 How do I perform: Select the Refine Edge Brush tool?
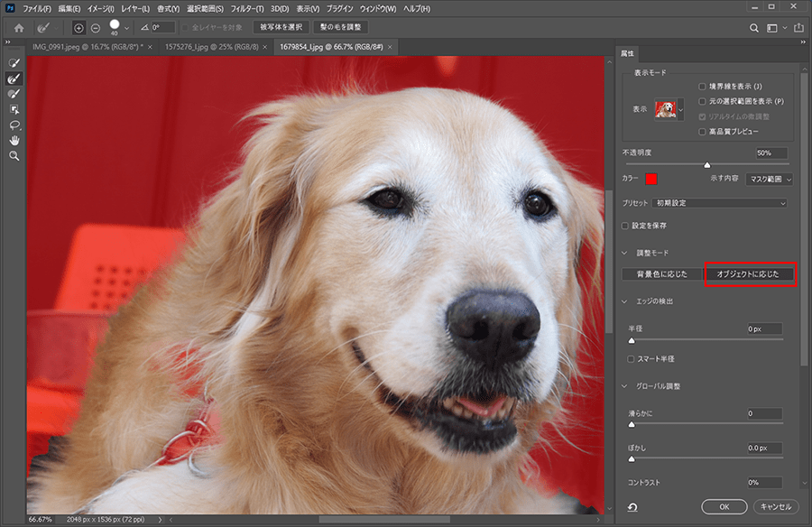(14, 79)
